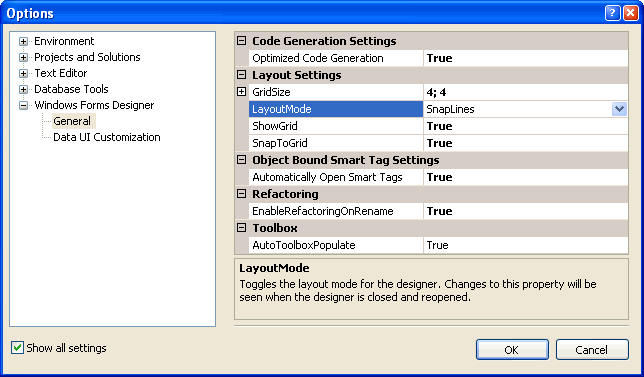Select Projects and Solutions in tree
The image size is (644, 377).
pyautogui.click(x=87, y=57)
